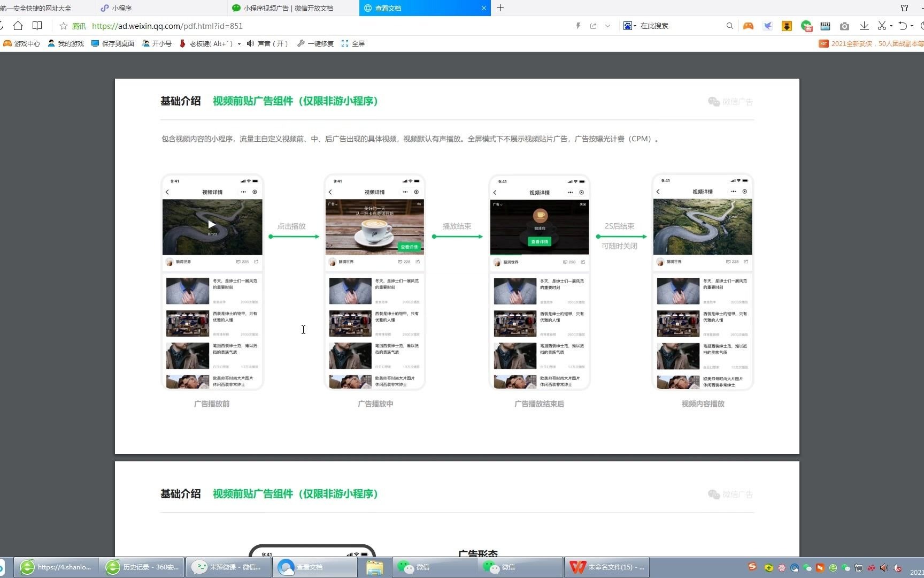This screenshot has width=924, height=578.
Task: Expand the 老板键 dropdown arrow
Action: point(239,44)
